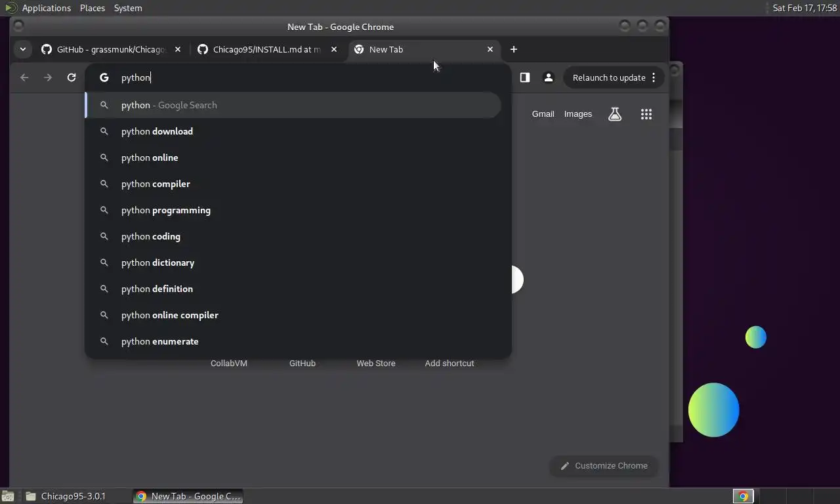
Task: Reload the page
Action: (x=72, y=77)
